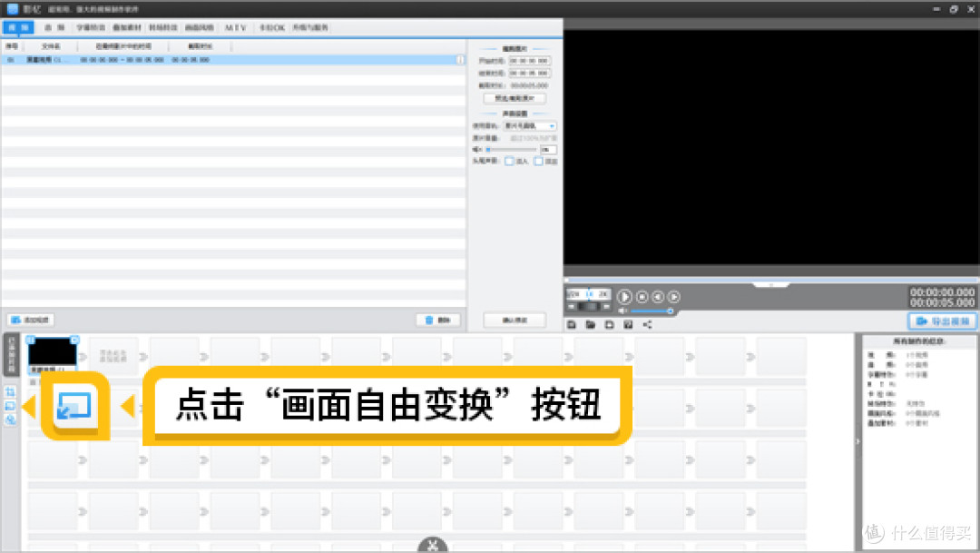Click the clip start time field
980x553 pixels.
click(529, 61)
